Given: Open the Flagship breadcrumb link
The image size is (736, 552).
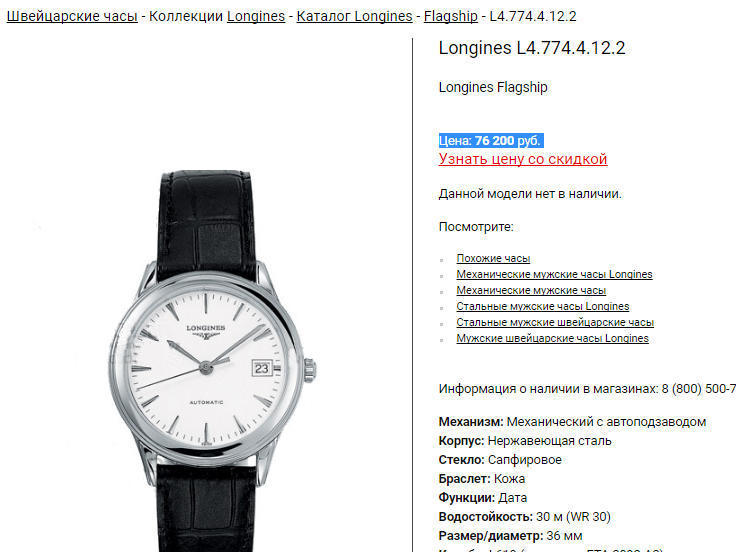Looking at the screenshot, I should (x=451, y=16).
